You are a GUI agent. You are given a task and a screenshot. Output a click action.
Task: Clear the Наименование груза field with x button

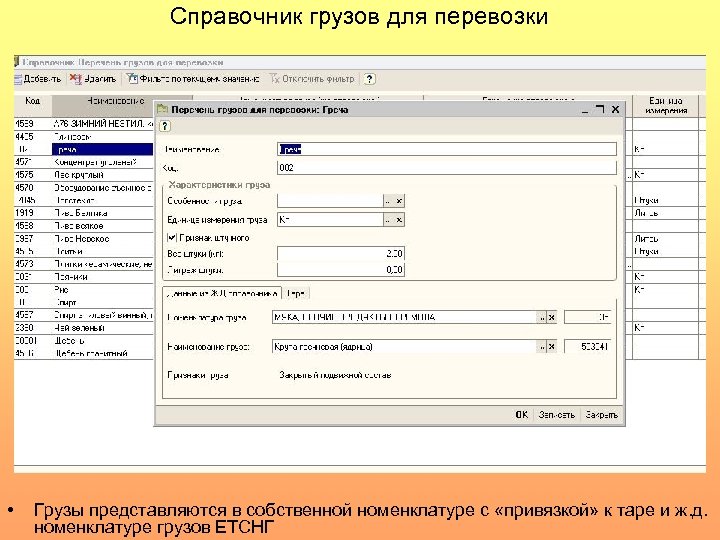click(x=552, y=347)
